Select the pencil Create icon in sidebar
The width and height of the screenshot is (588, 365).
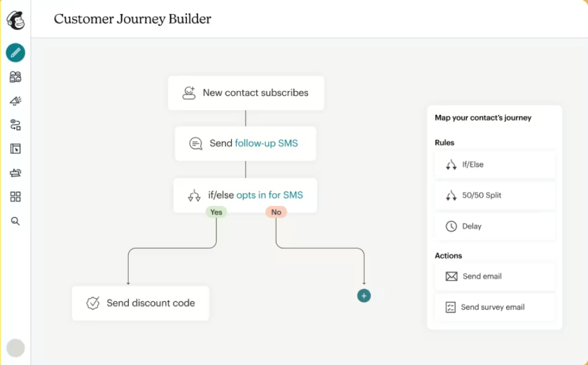(15, 53)
